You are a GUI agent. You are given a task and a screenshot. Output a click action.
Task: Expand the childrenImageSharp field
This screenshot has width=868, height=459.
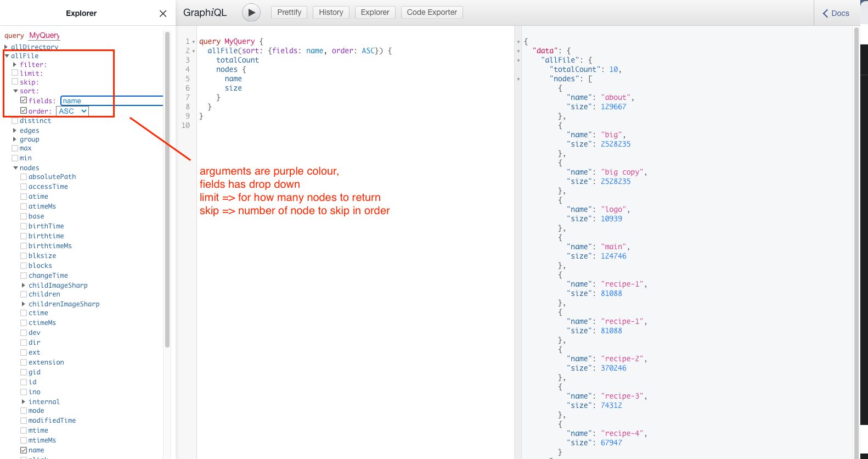click(x=24, y=304)
